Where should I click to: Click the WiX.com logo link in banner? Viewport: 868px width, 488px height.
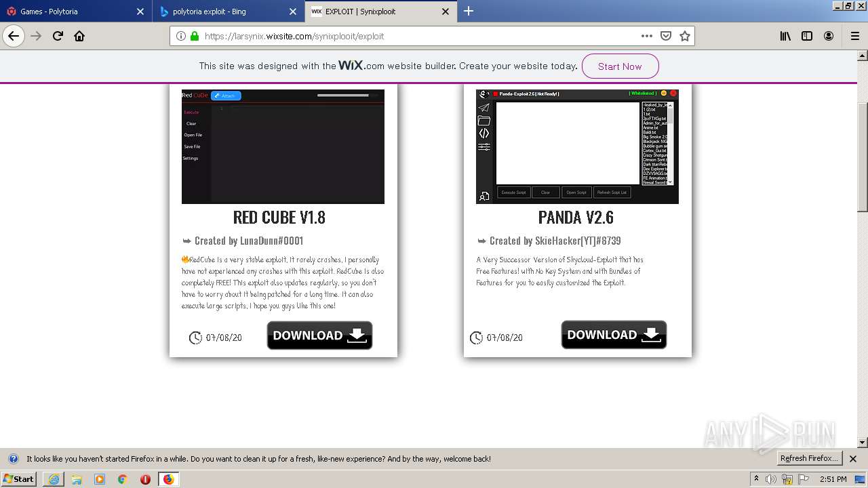361,66
